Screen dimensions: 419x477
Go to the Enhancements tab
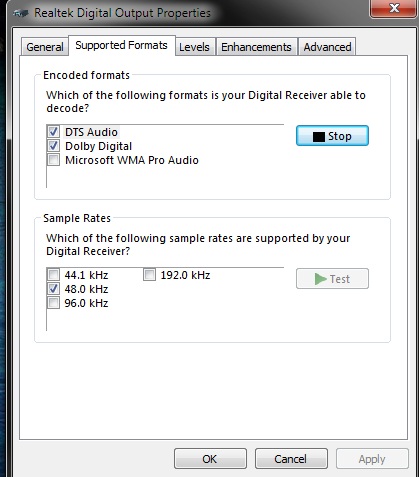[x=256, y=47]
